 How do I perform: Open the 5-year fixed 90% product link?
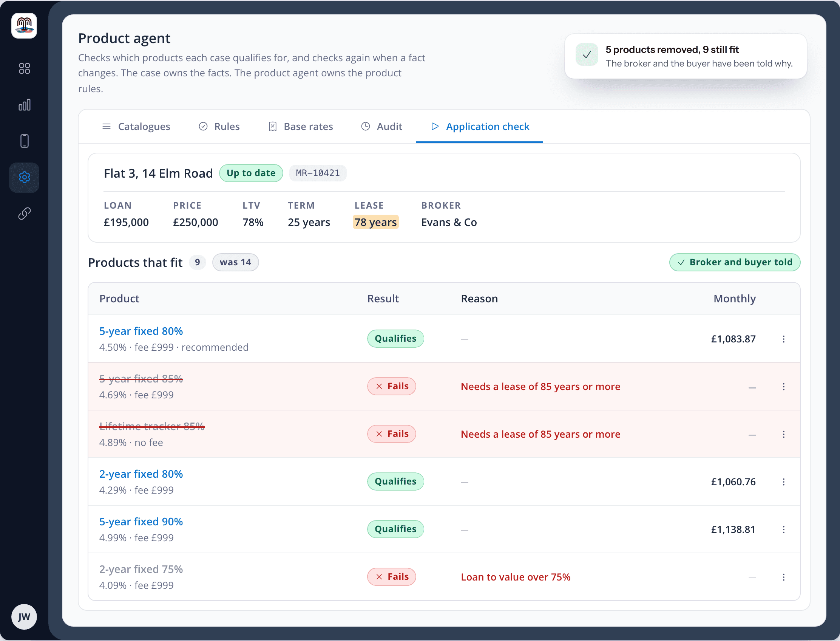pyautogui.click(x=141, y=522)
